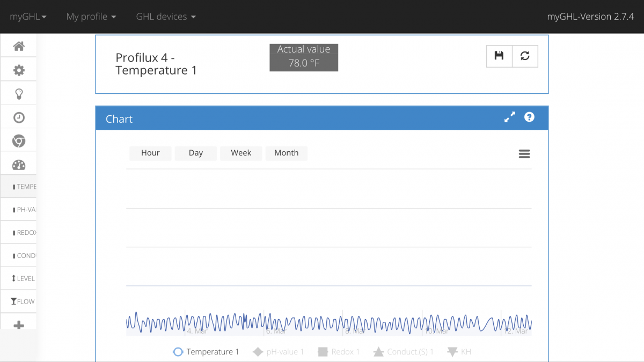Open the Chart help question mark
644x362 pixels.
530,117
